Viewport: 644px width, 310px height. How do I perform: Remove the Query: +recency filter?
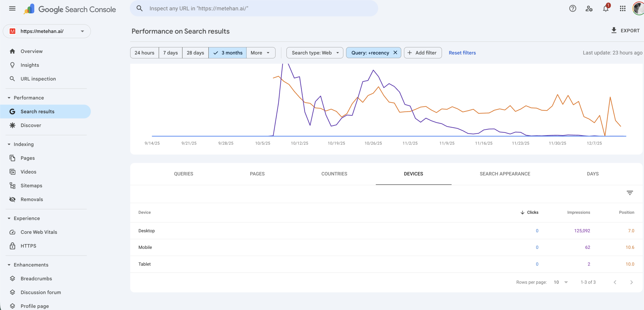pos(395,53)
